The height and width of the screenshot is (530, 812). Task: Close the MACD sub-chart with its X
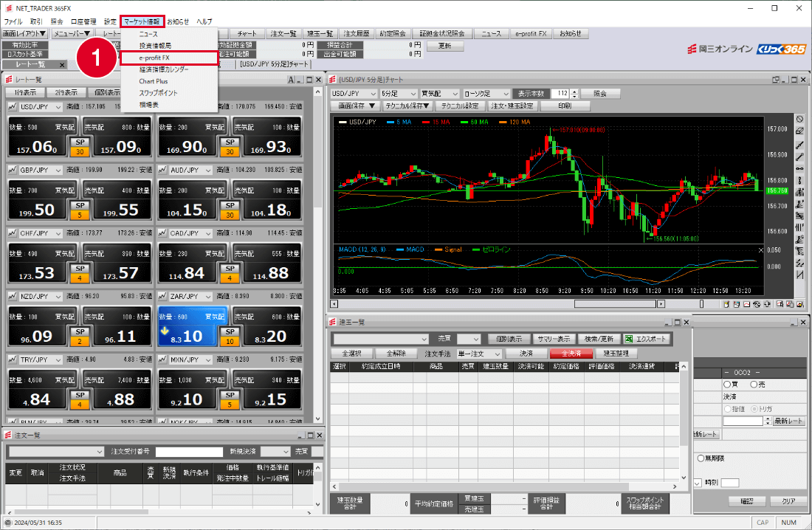tap(760, 250)
